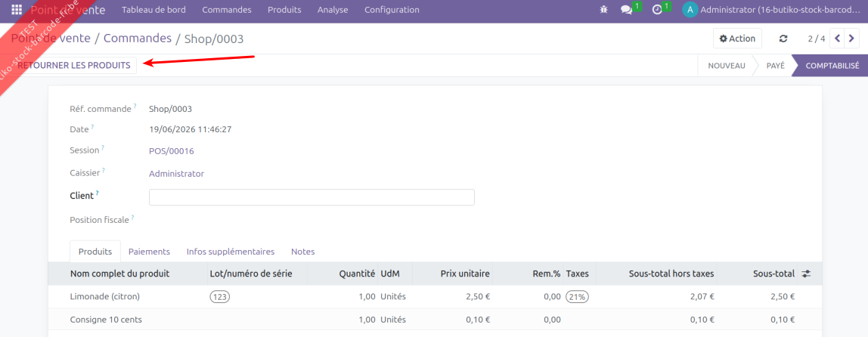868x337 pixels.
Task: Click Shop/0003 order reference value
Action: tap(171, 109)
